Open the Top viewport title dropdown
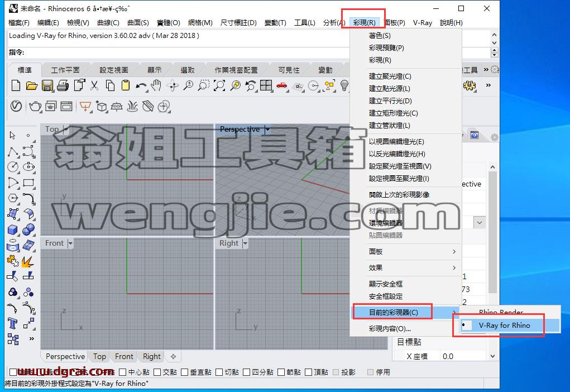 [66, 129]
